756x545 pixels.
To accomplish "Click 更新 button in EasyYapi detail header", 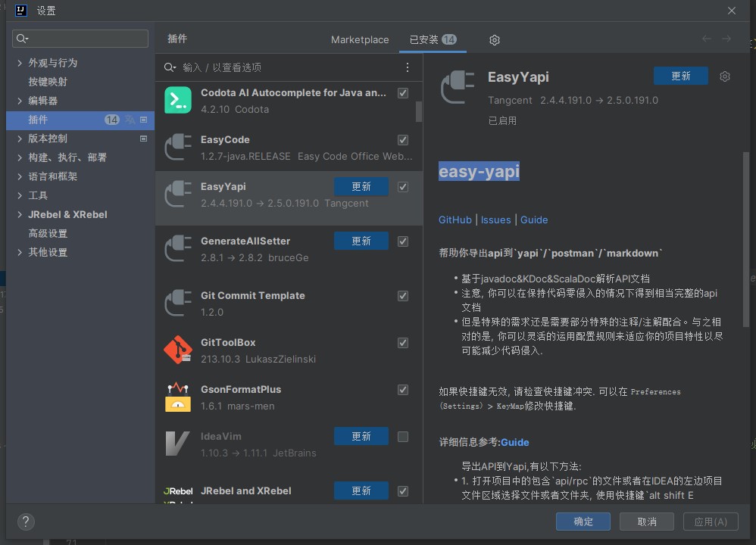I will (681, 76).
